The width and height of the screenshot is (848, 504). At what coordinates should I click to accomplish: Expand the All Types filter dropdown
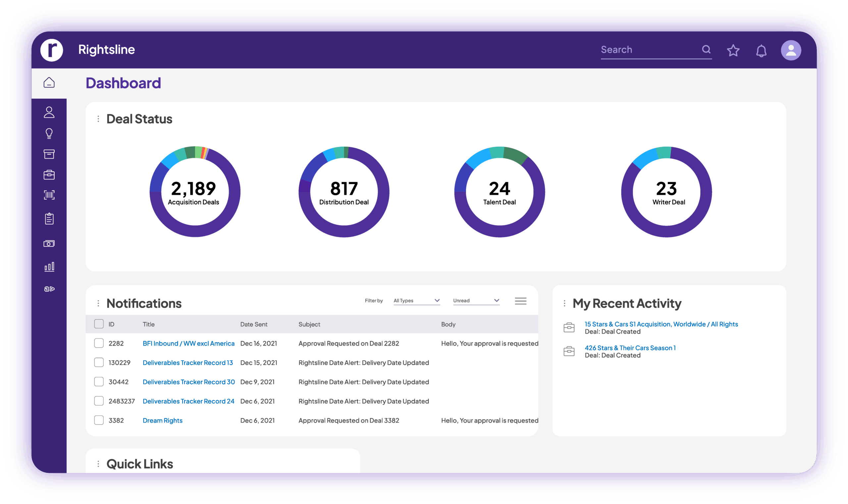pyautogui.click(x=416, y=301)
